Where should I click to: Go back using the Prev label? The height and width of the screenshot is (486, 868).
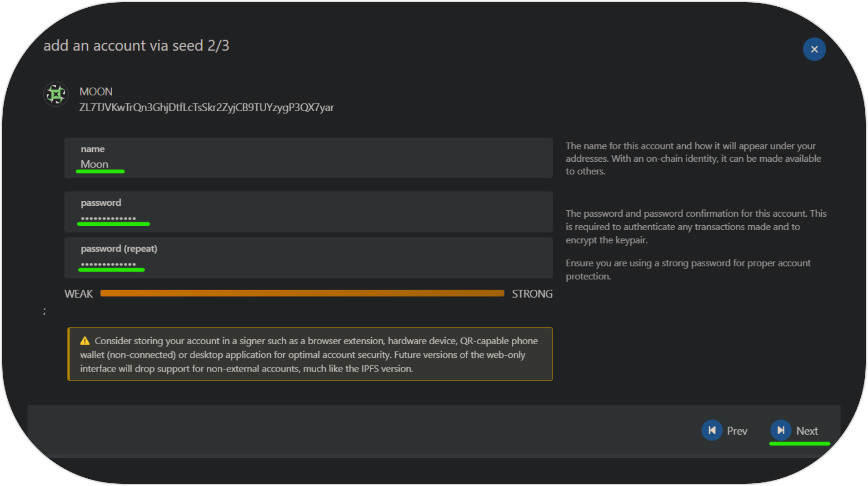737,431
